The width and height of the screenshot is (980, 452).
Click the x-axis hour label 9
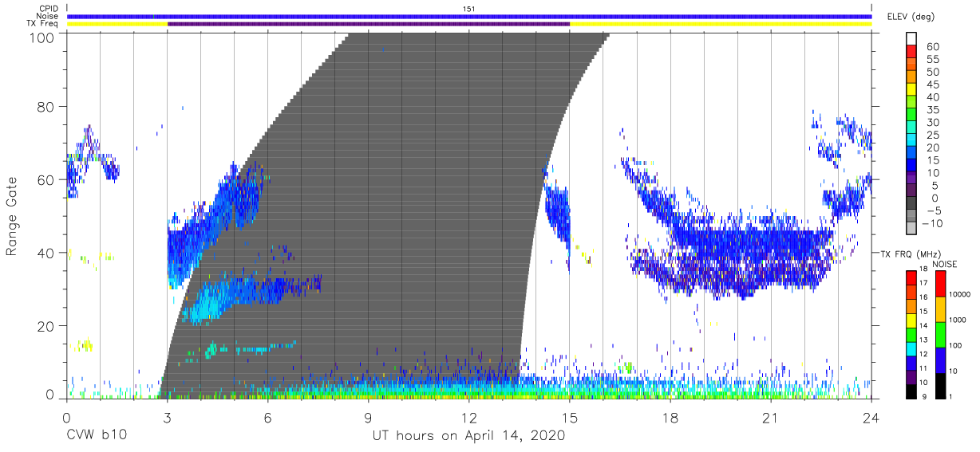click(368, 417)
